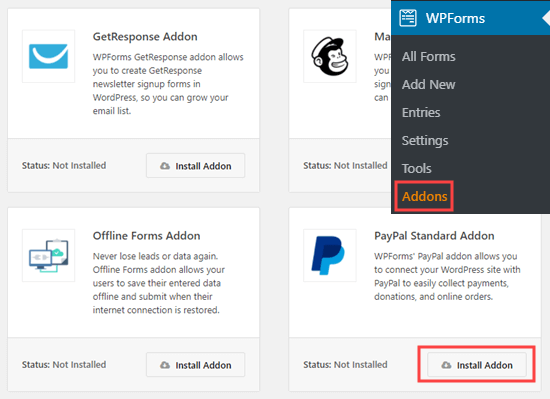Go to Entries page

[421, 113]
